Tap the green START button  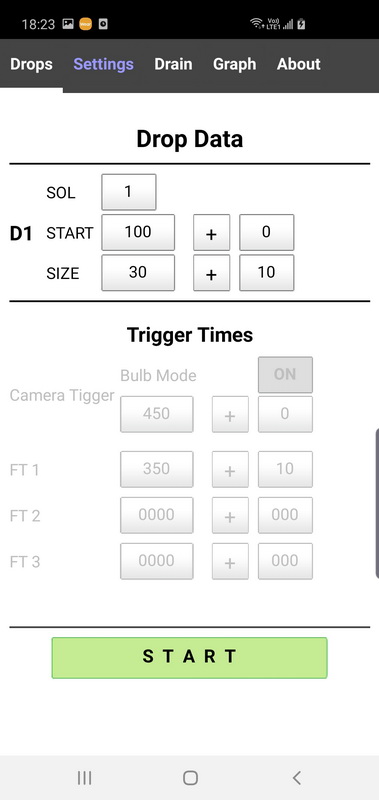(189, 658)
